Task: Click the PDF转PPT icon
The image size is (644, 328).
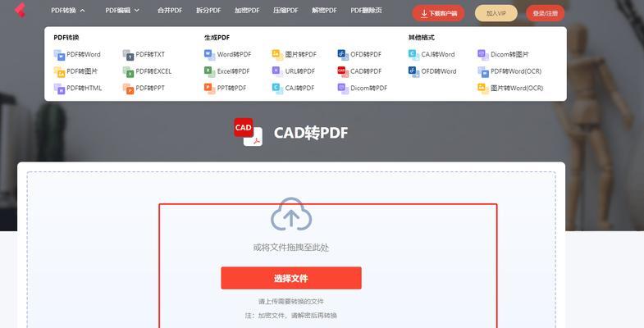Action: [x=128, y=89]
